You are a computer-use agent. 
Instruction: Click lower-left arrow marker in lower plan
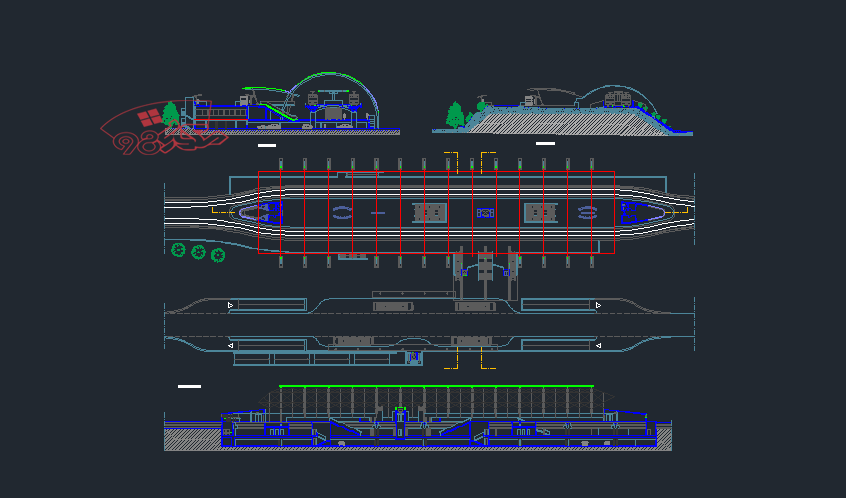pyautogui.click(x=231, y=346)
